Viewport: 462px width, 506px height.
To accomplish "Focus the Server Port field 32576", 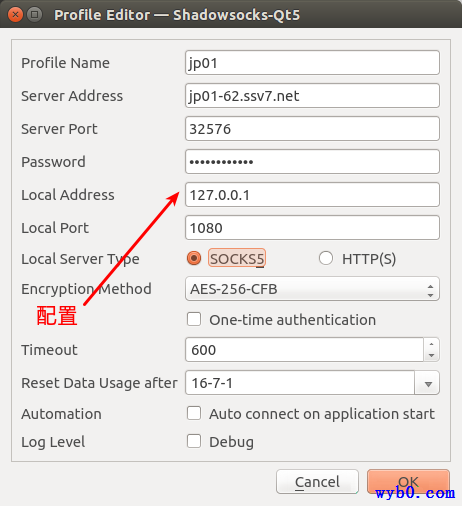I will (x=312, y=129).
